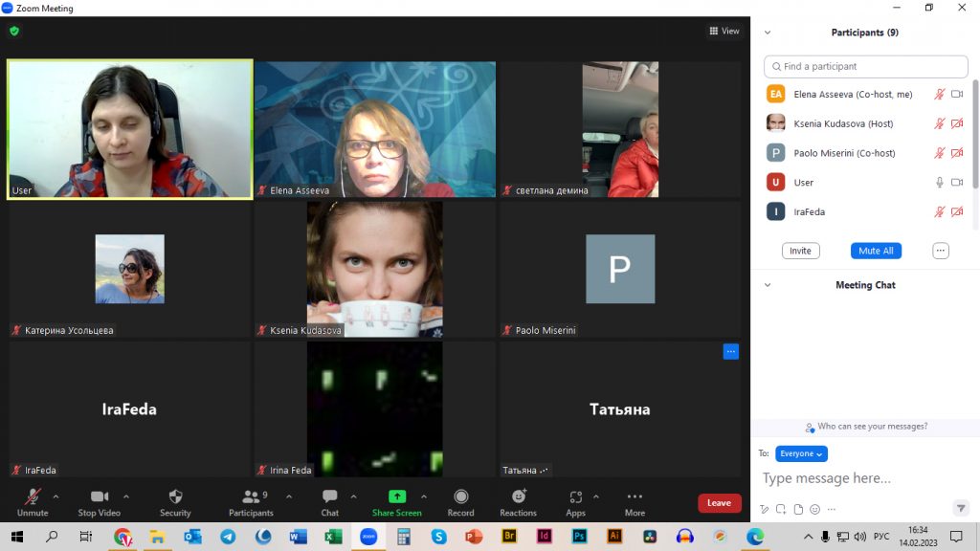This screenshot has width=980, height=551.
Task: Open the Everyone recipient dropdown
Action: point(801,453)
